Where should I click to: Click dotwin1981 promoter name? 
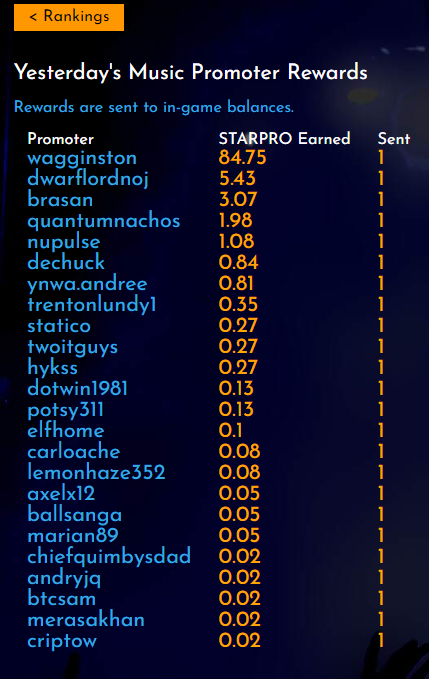77,388
